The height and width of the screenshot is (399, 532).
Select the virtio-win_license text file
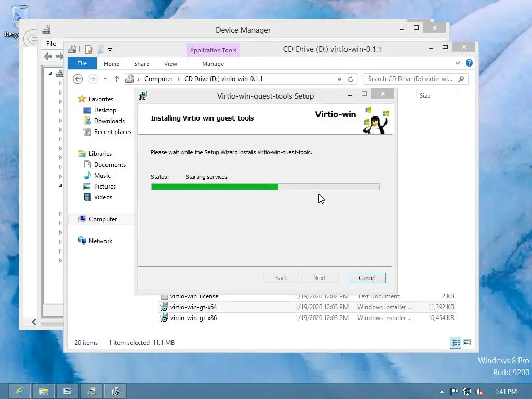click(307, 296)
